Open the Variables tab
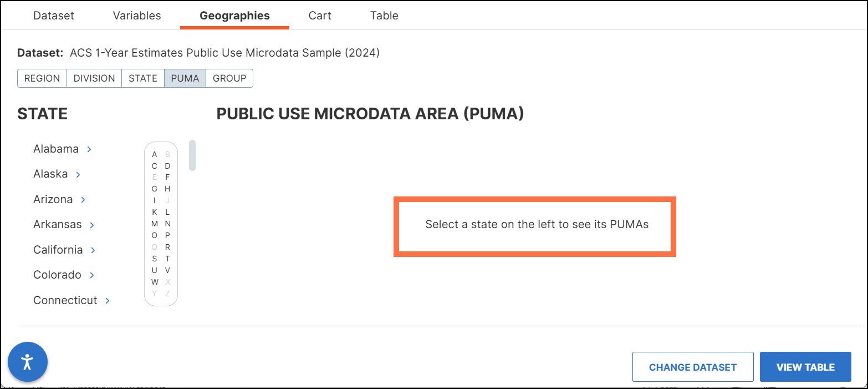Image resolution: width=868 pixels, height=389 pixels. pyautogui.click(x=137, y=16)
